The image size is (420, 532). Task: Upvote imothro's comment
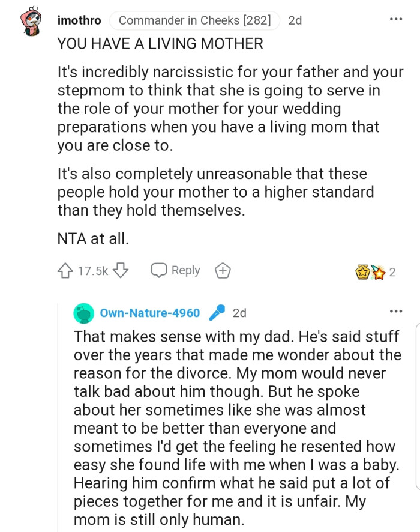pos(66,270)
